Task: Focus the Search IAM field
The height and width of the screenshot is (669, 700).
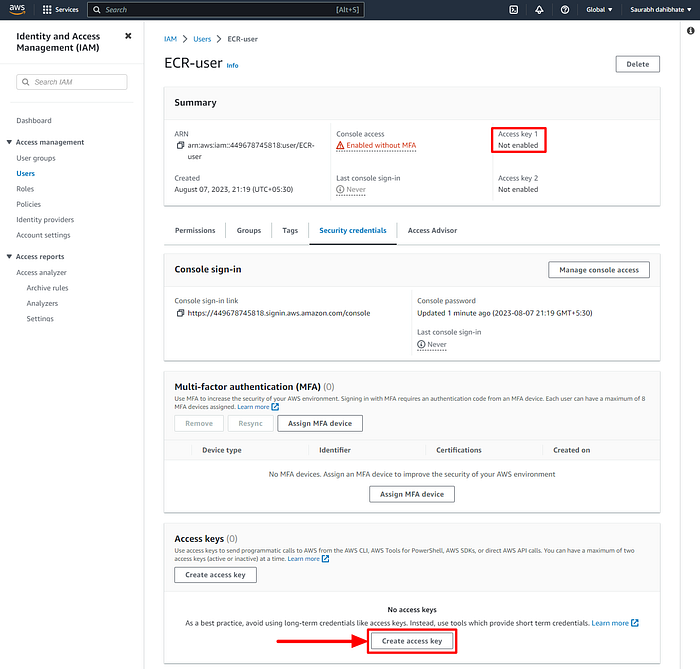Action: 72,82
